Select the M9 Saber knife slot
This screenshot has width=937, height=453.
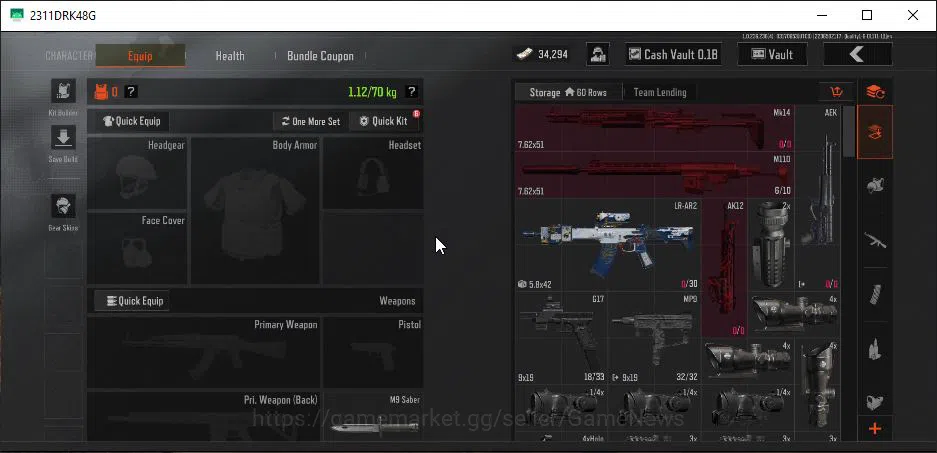tap(373, 417)
